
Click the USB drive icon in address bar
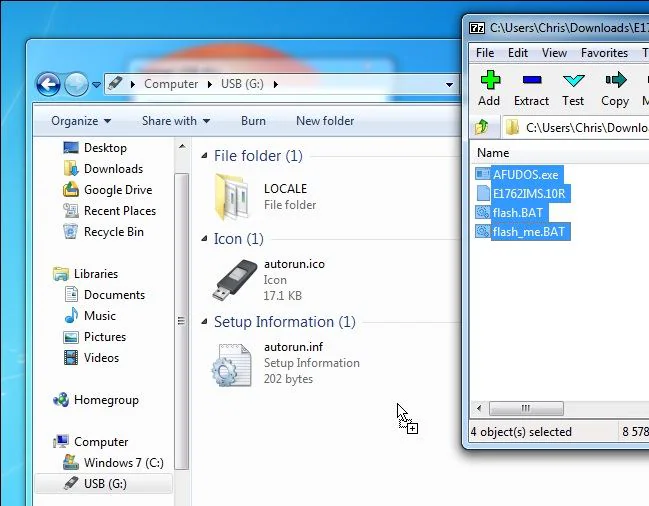pyautogui.click(x=115, y=84)
